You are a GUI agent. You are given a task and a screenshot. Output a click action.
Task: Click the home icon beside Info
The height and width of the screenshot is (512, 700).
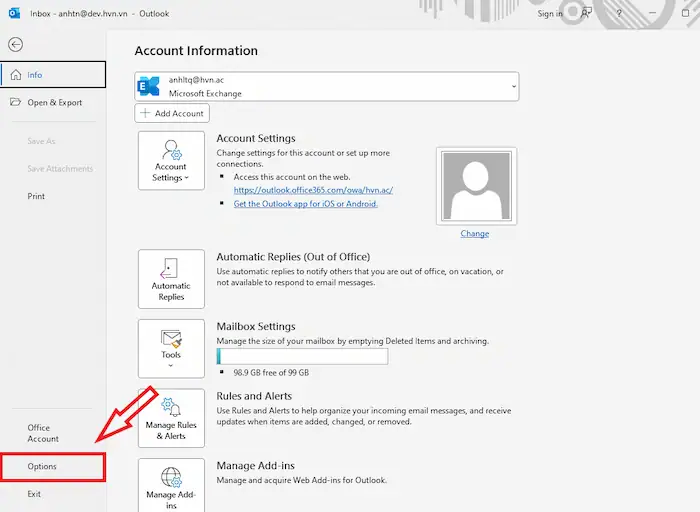tap(16, 75)
